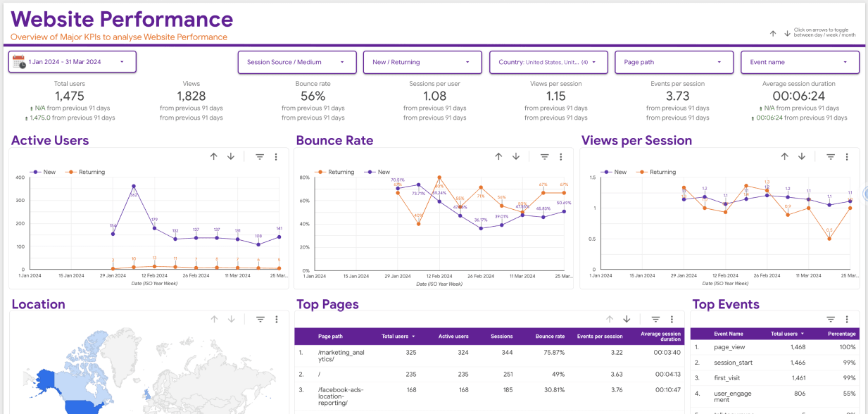Open three-dot menu on Top Events table
Image resolution: width=868 pixels, height=414 pixels.
click(x=847, y=319)
